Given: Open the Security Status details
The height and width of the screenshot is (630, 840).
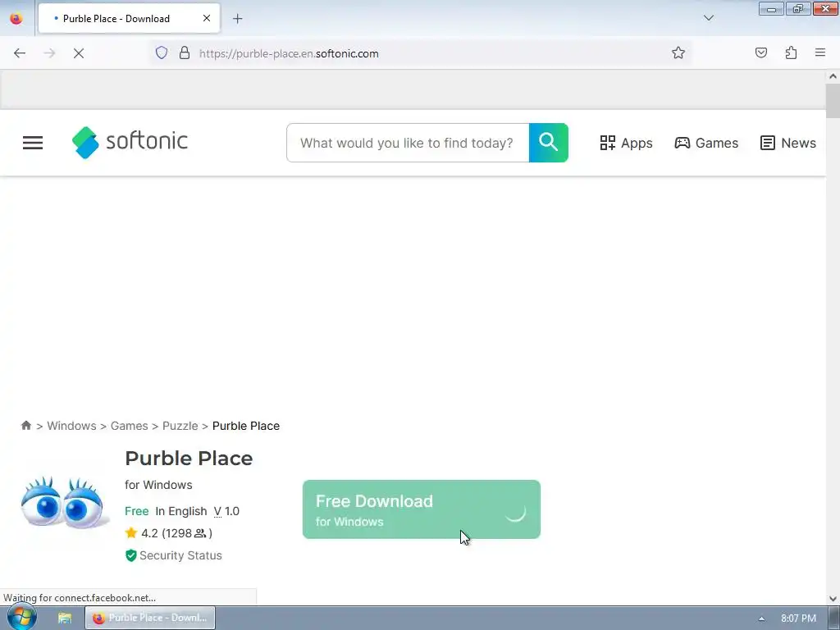Looking at the screenshot, I should click(174, 555).
